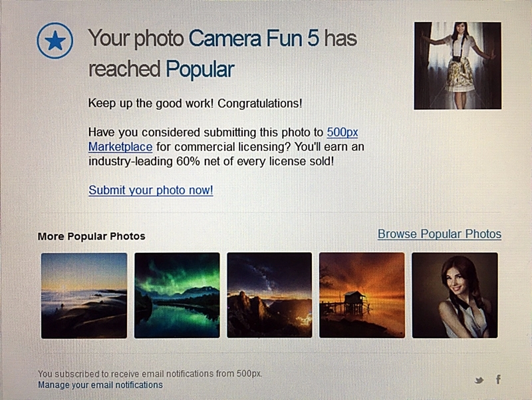The height and width of the screenshot is (400, 532).
Task: Open the Twitter bird icon
Action: pyautogui.click(x=479, y=380)
